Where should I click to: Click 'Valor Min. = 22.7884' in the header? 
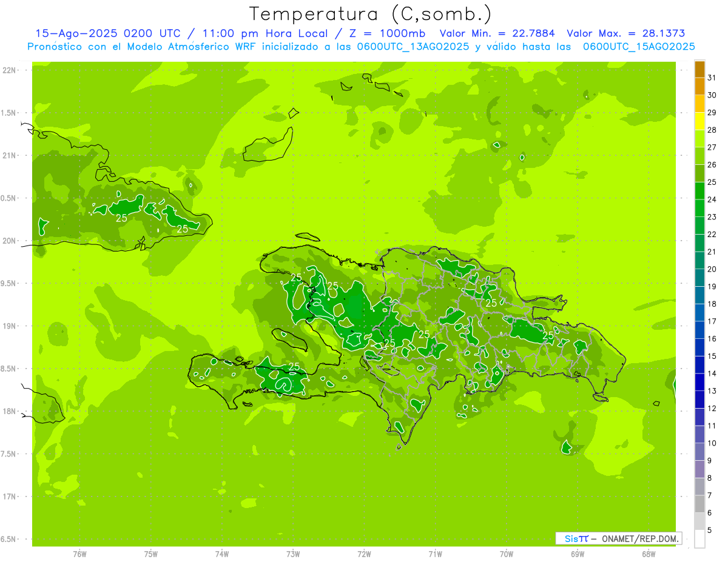tap(497, 33)
